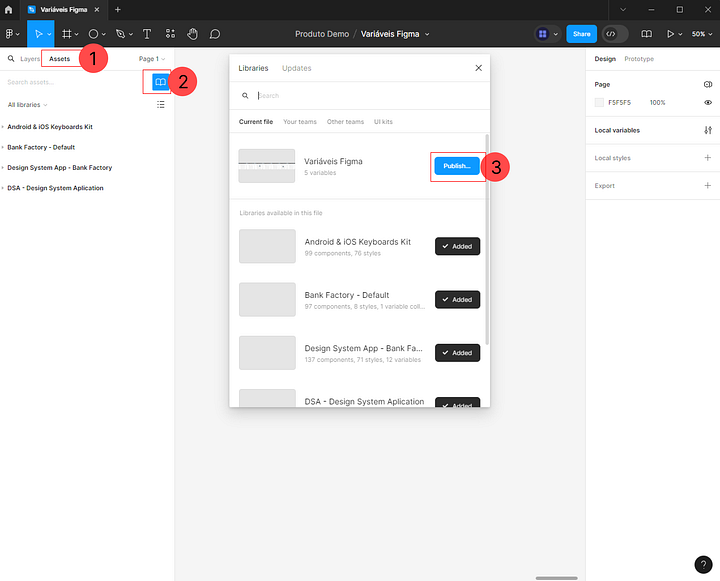Select the Comment tool

click(215, 34)
